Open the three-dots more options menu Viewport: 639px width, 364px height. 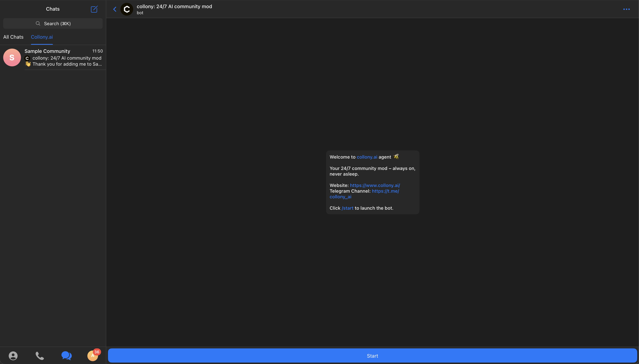626,9
